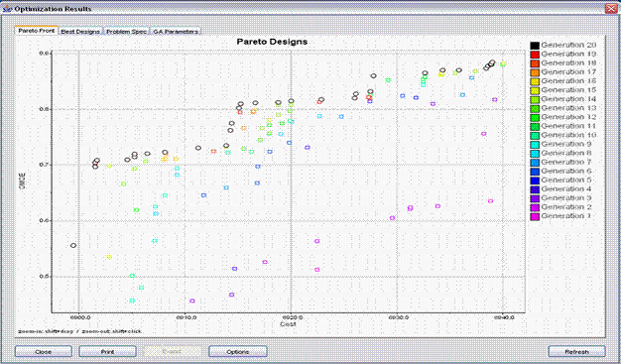Viewport: 621px width, 364px height.
Task: Click the Print button
Action: click(x=108, y=351)
